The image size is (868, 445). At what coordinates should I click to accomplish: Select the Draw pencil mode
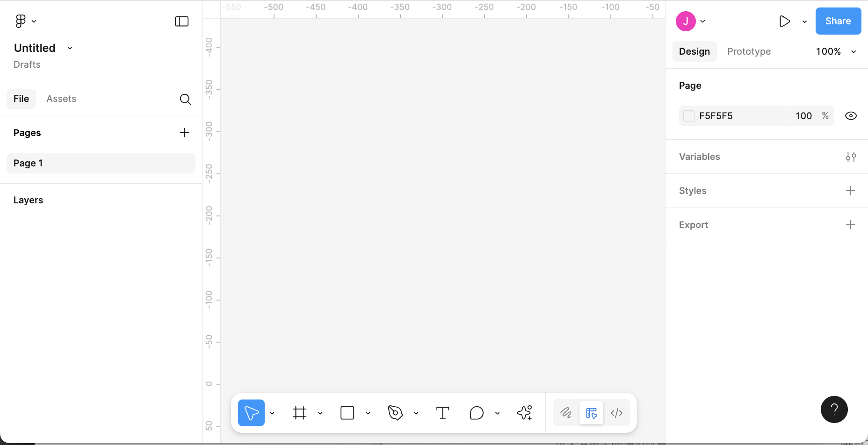(566, 413)
